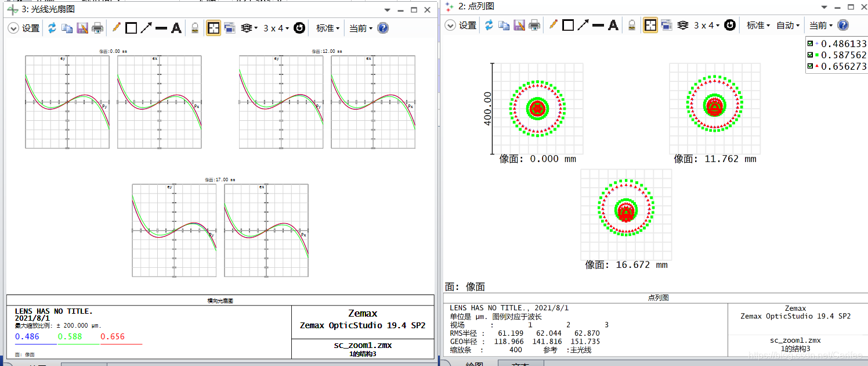Viewport: 868px width, 366px height.
Task: Add text annotation in spot diagram window
Action: [613, 26]
